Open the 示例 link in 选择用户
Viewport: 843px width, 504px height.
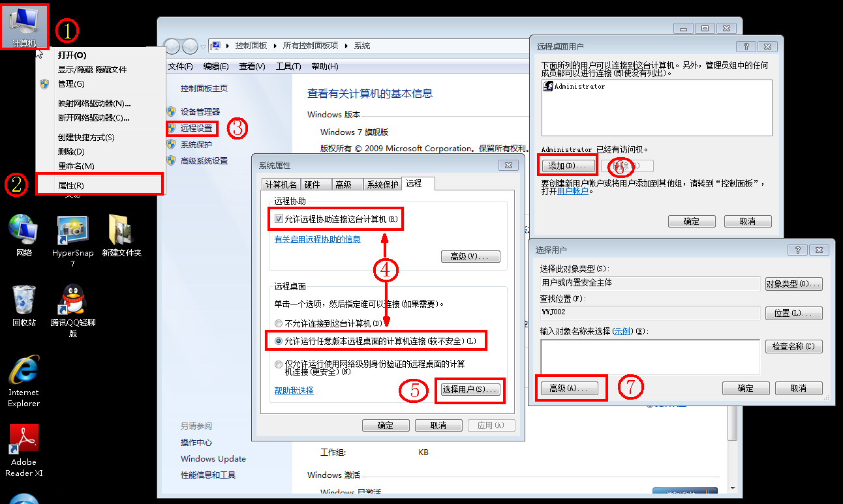pyautogui.click(x=622, y=331)
